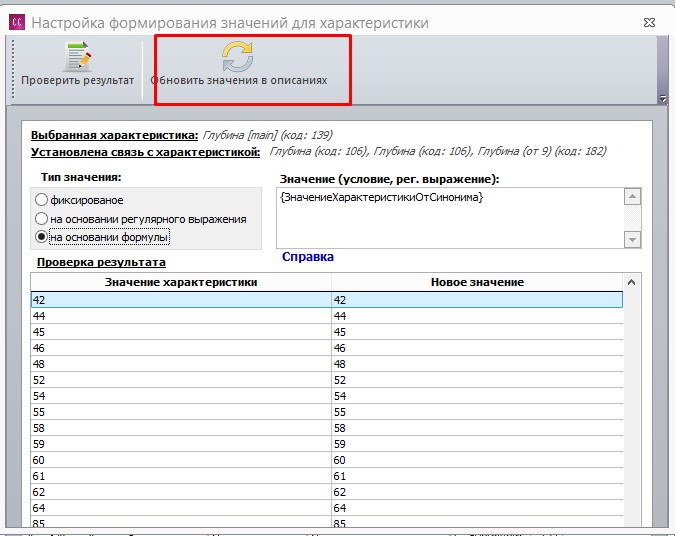The width and height of the screenshot is (675, 536).
Task: Select Значение характеристики cell with 42
Action: (181, 300)
